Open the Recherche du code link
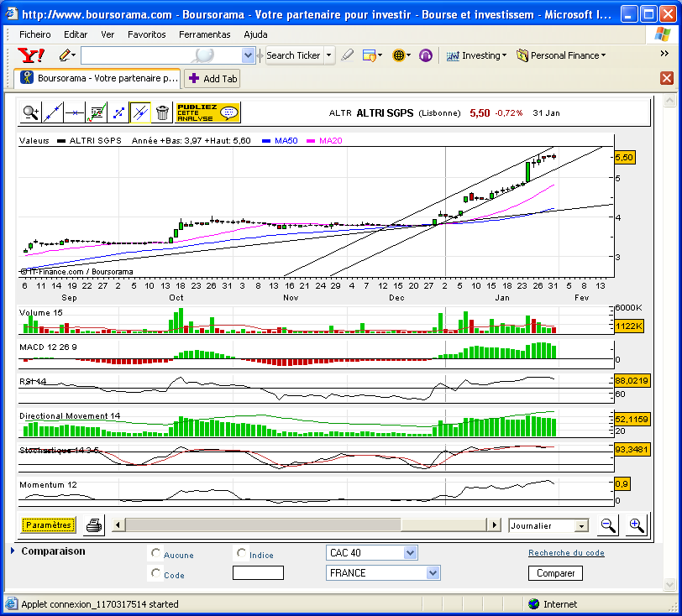 tap(566, 552)
